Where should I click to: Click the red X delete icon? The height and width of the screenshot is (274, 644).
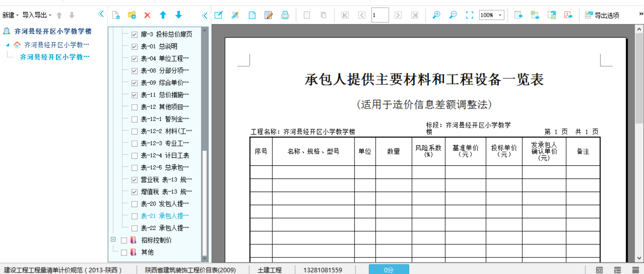click(x=147, y=15)
